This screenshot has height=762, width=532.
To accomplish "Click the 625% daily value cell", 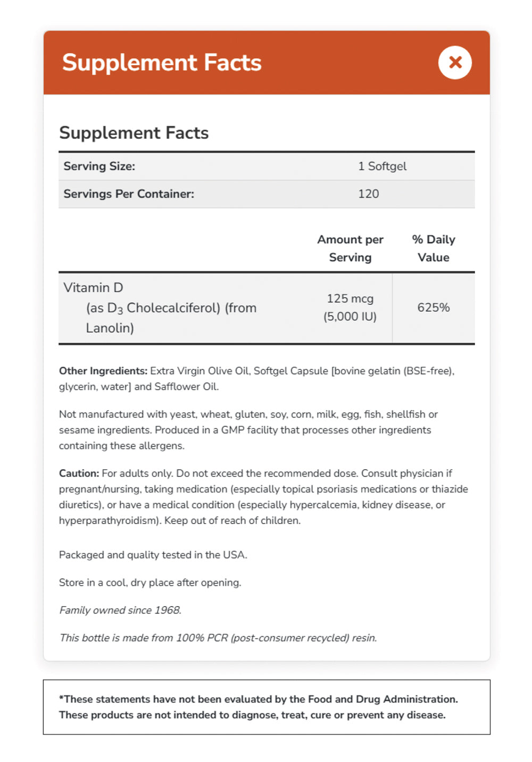I will (x=433, y=308).
